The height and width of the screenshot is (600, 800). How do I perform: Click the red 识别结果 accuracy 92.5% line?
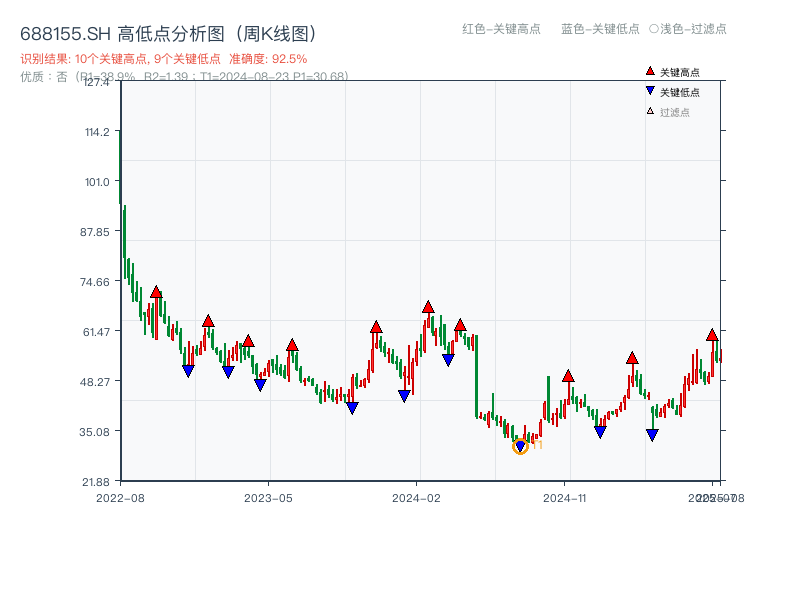pos(164,59)
